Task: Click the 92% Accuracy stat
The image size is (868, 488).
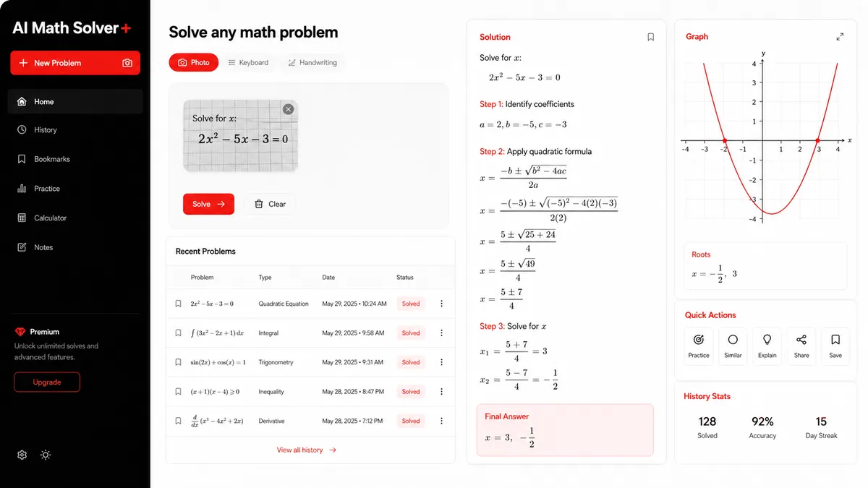Action: click(762, 427)
